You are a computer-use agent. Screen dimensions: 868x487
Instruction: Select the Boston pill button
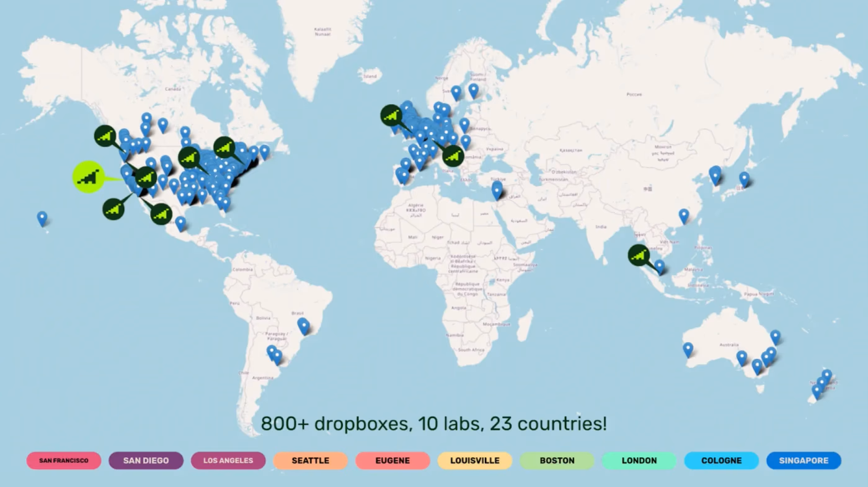point(557,460)
